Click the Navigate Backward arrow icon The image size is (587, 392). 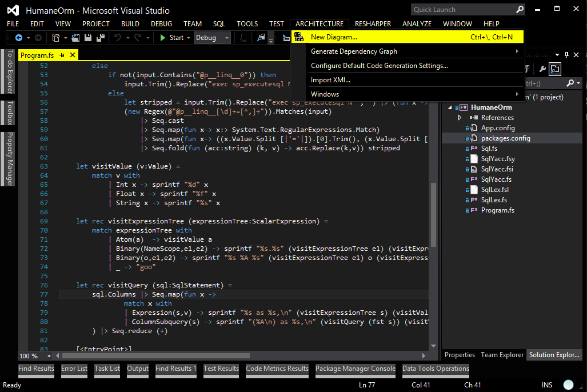click(x=19, y=37)
